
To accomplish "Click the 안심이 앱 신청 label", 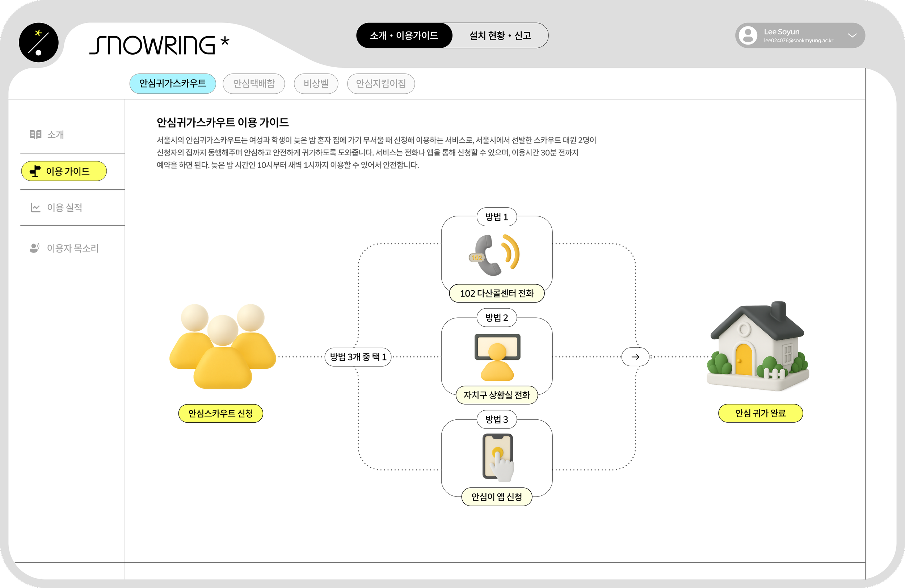I will [496, 497].
